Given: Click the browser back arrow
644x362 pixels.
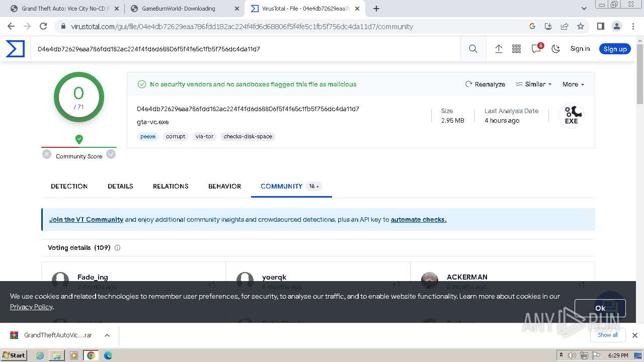Looking at the screenshot, I should (11, 26).
